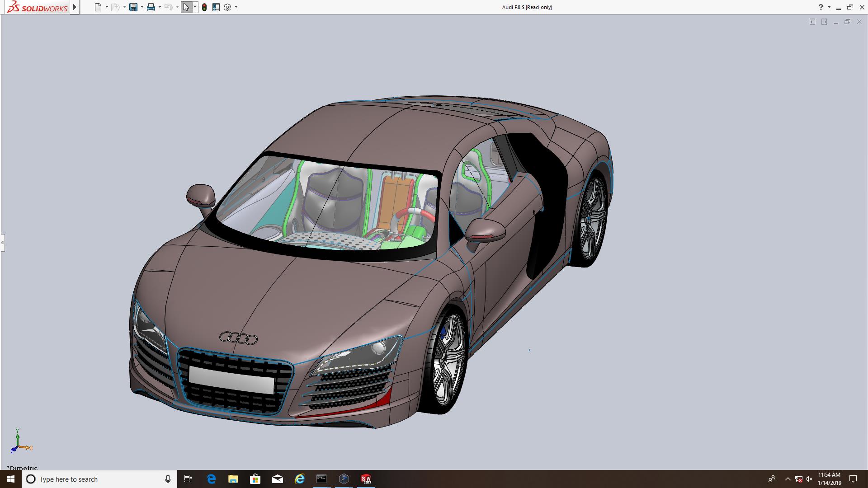Open the Options gear dropdown arrow
The height and width of the screenshot is (488, 868).
coord(236,7)
